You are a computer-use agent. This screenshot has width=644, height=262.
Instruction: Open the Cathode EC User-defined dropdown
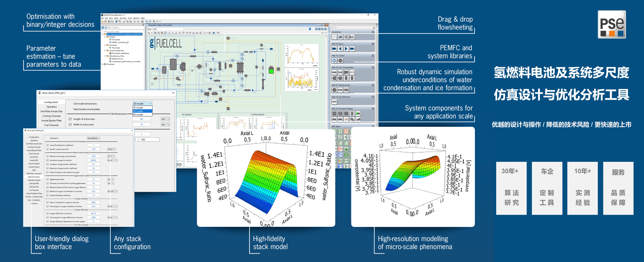93,138
